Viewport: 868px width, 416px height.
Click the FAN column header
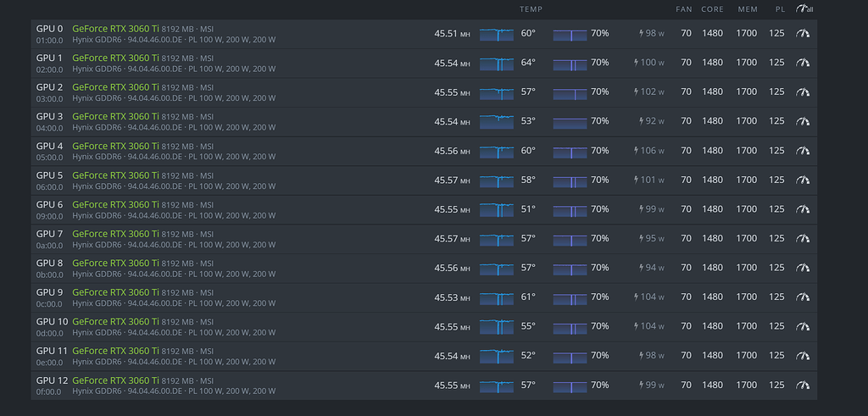coord(684,9)
